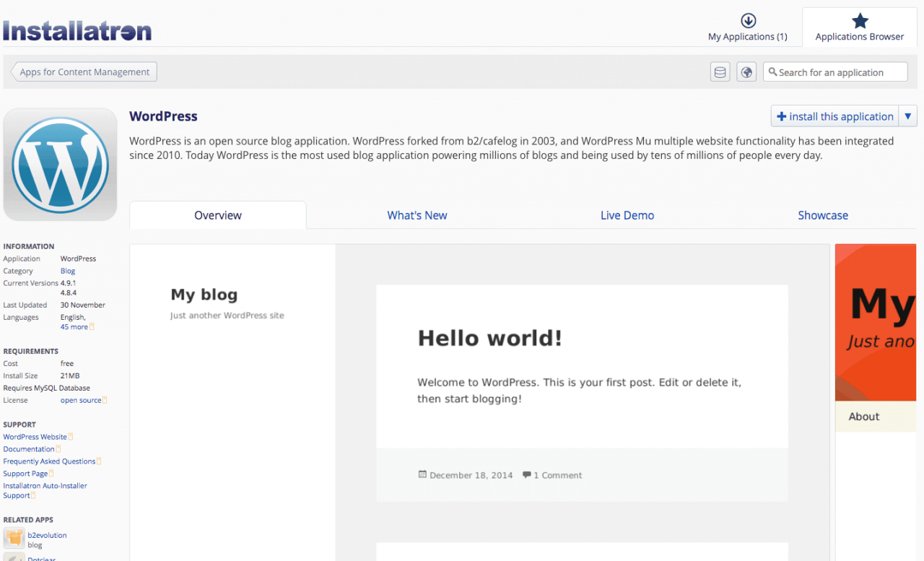Image resolution: width=924 pixels, height=561 pixels.
Task: Open the Blog category link
Action: coord(68,271)
